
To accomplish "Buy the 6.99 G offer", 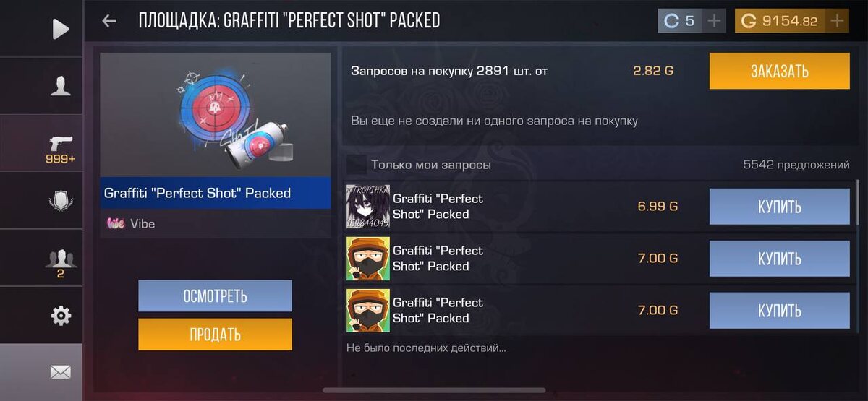I will [779, 207].
